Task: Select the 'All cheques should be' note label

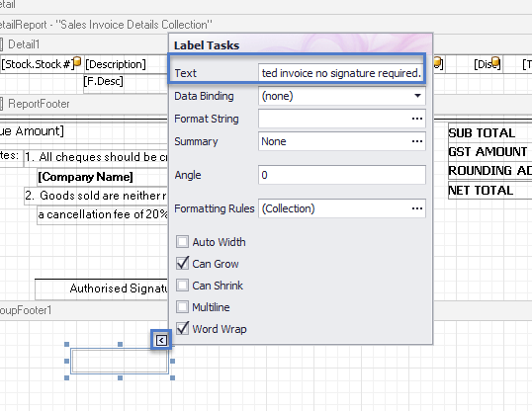Action: [x=96, y=158]
